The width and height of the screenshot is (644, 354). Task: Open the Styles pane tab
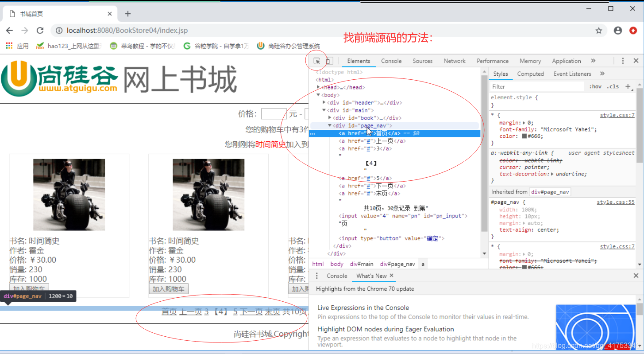501,74
